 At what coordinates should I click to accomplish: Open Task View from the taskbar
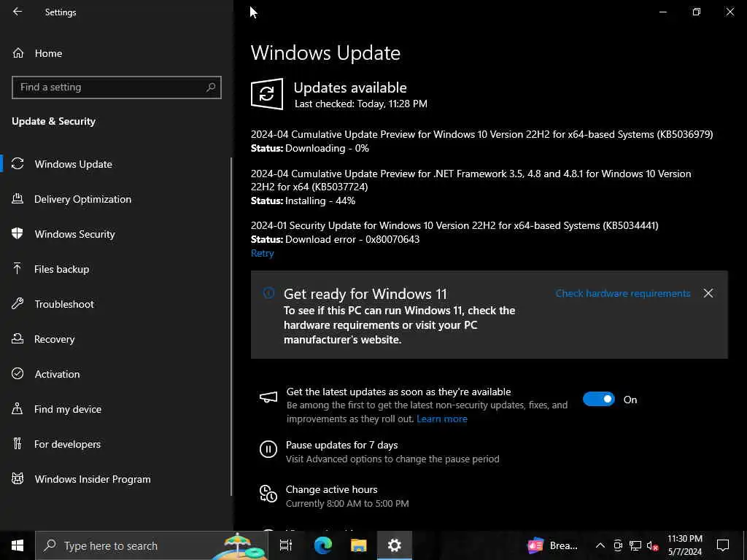(286, 545)
